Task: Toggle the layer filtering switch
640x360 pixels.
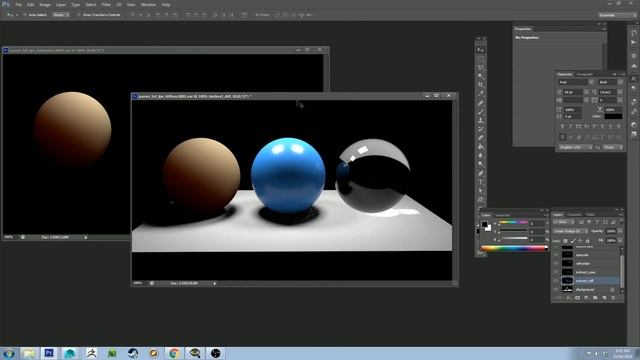Action: coord(621,222)
